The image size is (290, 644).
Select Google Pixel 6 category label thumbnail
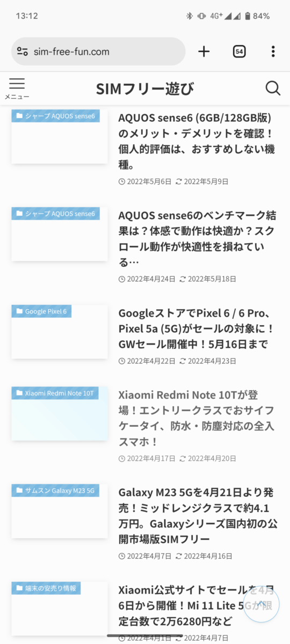pos(60,332)
